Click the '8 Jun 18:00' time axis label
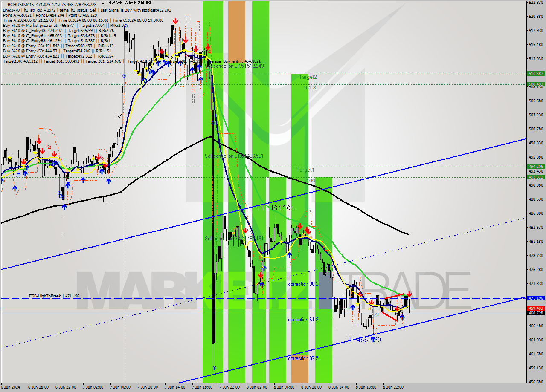Viewport: 546px width, 392px height. (366, 387)
